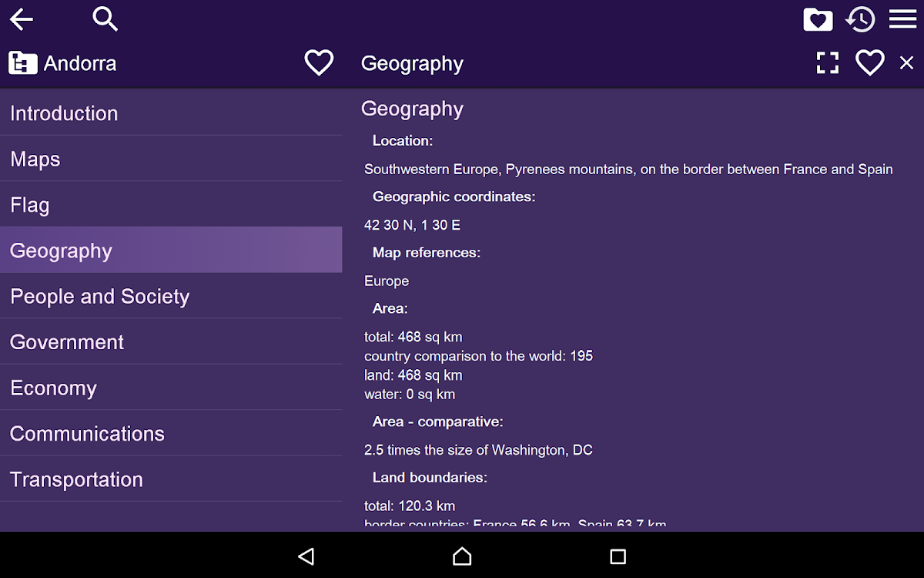This screenshot has width=924, height=578.
Task: Favorite the Geography section with heart
Action: pos(870,63)
